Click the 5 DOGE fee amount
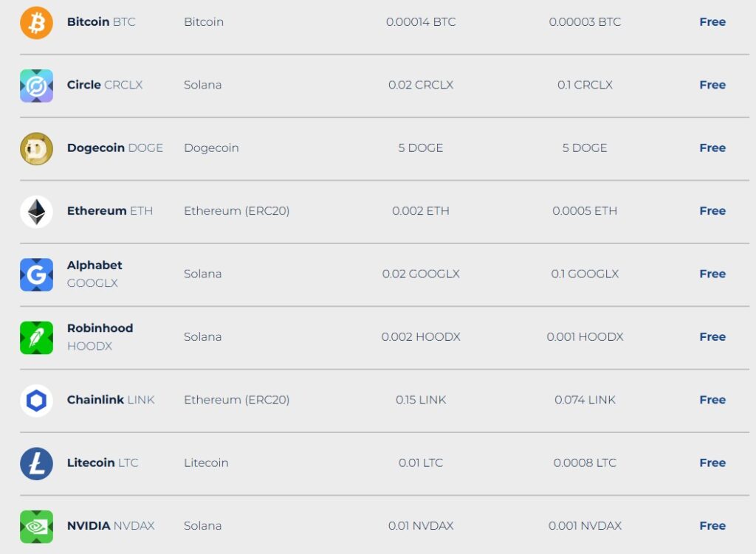Viewport: 756px width, 554px height. tap(422, 148)
